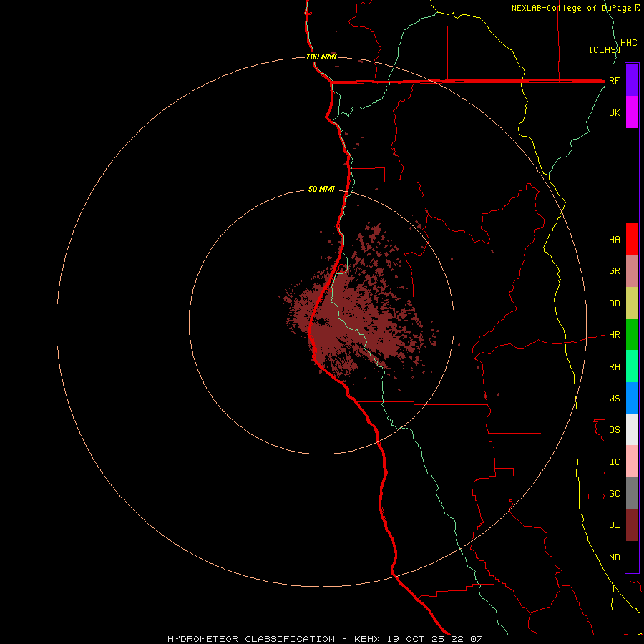644x644 pixels.
Task: Click the RA legend label
Action: [614, 367]
